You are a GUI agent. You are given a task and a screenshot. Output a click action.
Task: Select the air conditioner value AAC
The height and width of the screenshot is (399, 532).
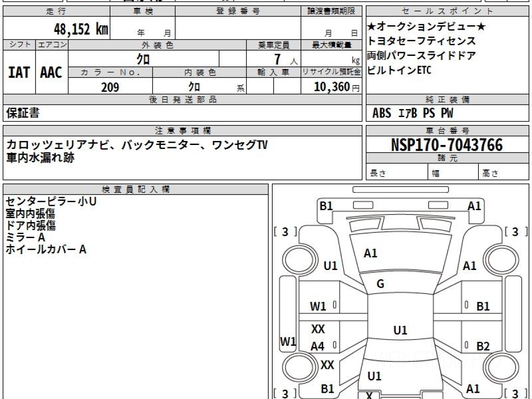click(51, 73)
